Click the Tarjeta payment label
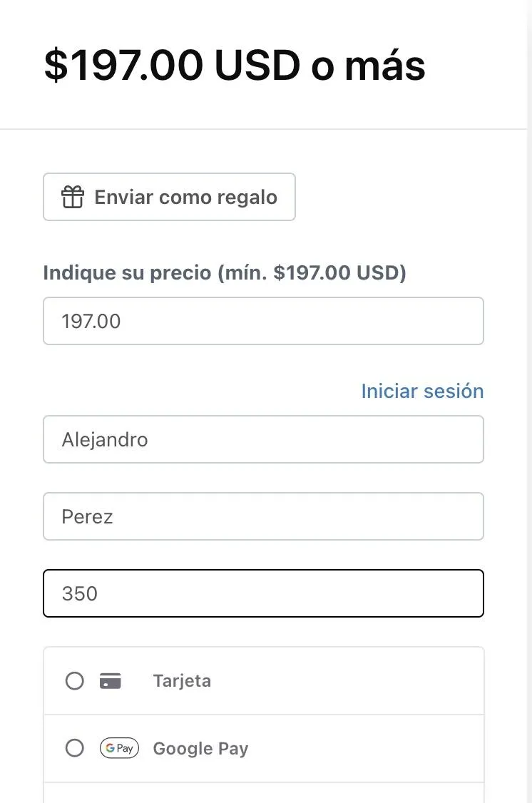This screenshot has width=532, height=803. click(x=182, y=681)
